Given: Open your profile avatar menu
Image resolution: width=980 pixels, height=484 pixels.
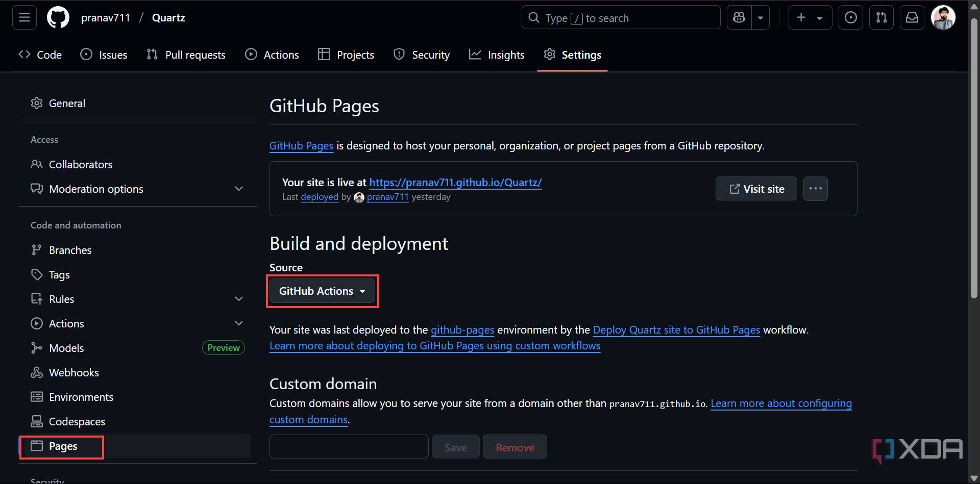Looking at the screenshot, I should tap(944, 17).
